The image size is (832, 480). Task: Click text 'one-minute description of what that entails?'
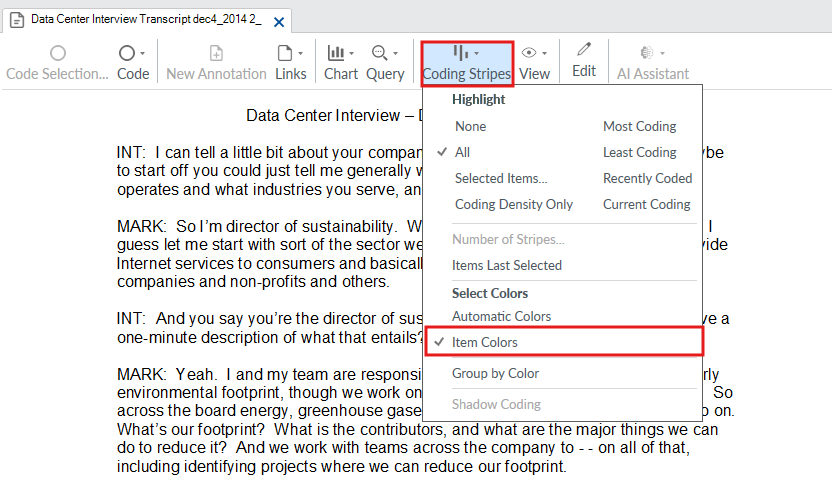tap(270, 337)
